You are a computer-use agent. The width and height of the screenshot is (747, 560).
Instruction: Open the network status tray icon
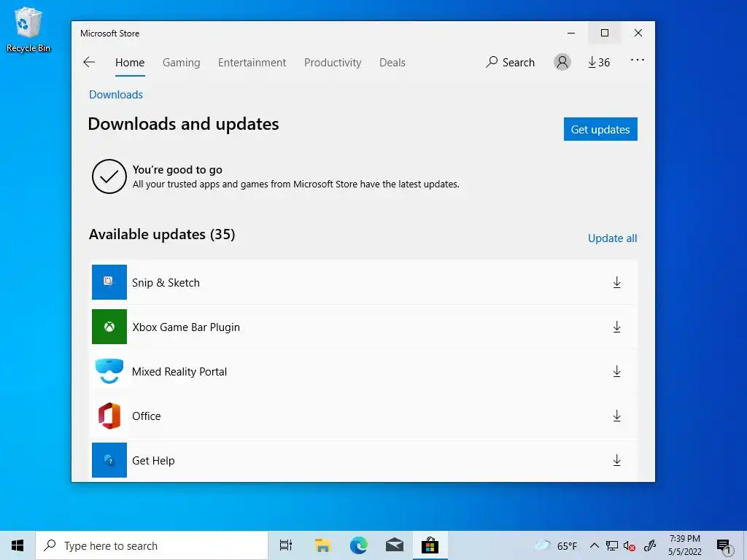click(612, 545)
